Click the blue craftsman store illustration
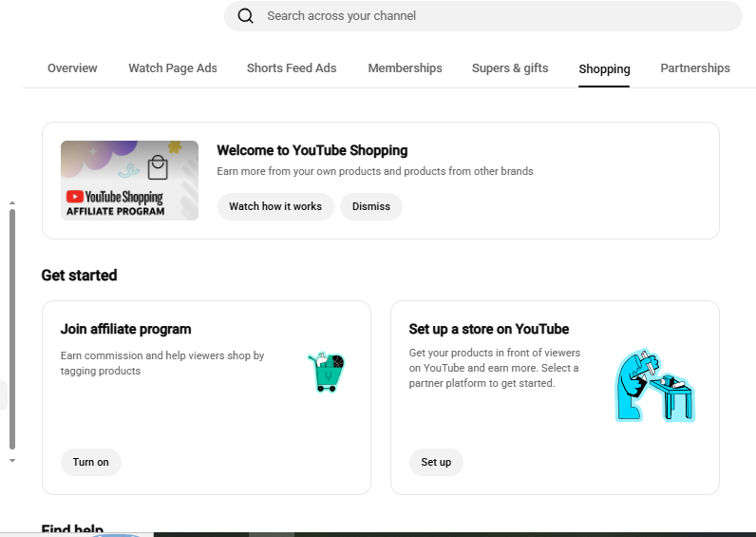This screenshot has width=756, height=537. [655, 385]
